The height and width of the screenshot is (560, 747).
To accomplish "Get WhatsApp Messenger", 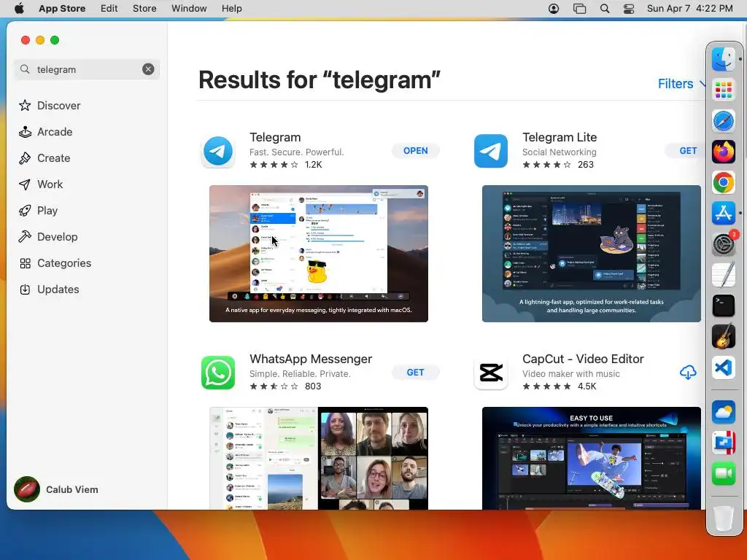I will (415, 373).
